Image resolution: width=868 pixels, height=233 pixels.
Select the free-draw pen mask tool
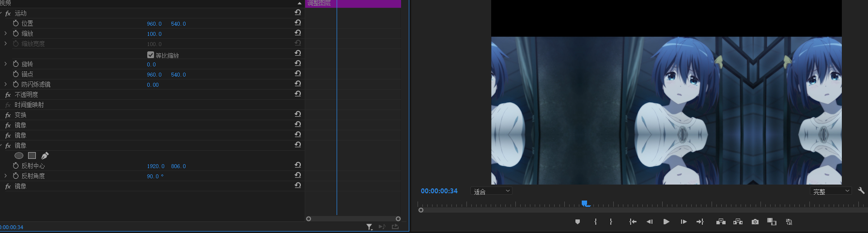pos(45,155)
